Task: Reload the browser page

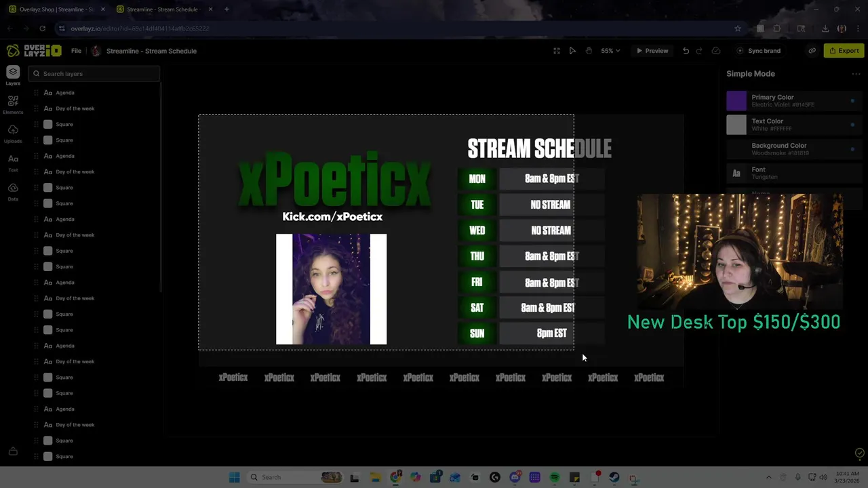Action: tap(42, 28)
